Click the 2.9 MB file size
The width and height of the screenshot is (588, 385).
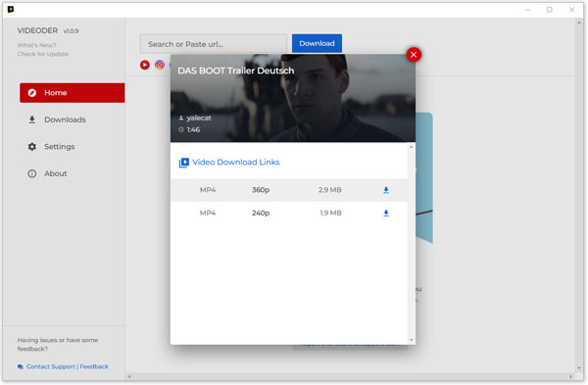[x=330, y=190]
